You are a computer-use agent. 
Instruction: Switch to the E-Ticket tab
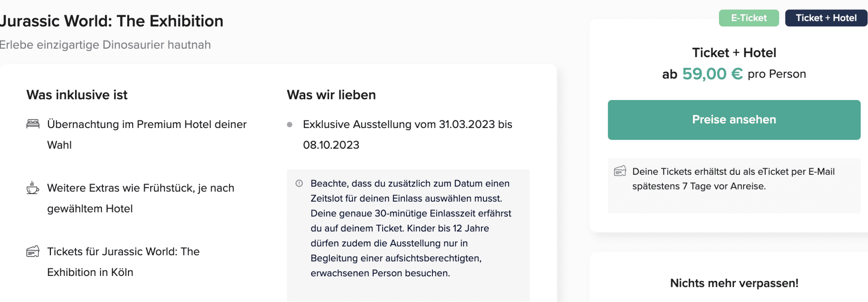pos(749,18)
